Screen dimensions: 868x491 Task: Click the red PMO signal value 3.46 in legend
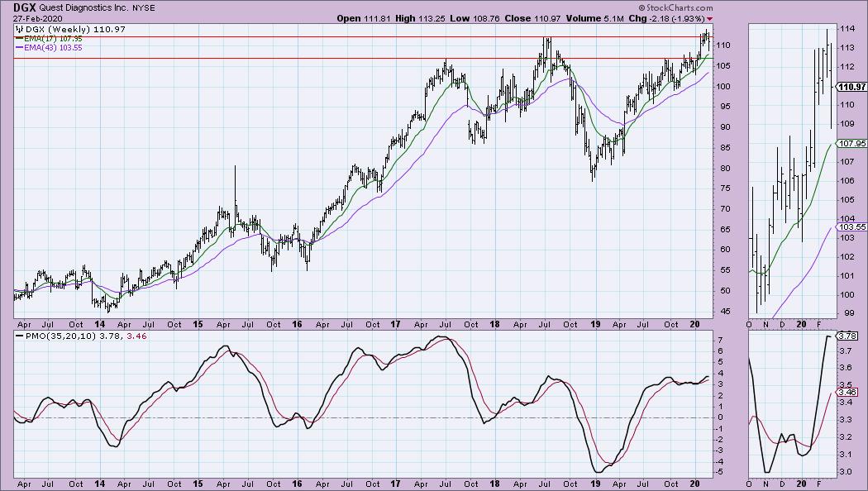coord(136,336)
